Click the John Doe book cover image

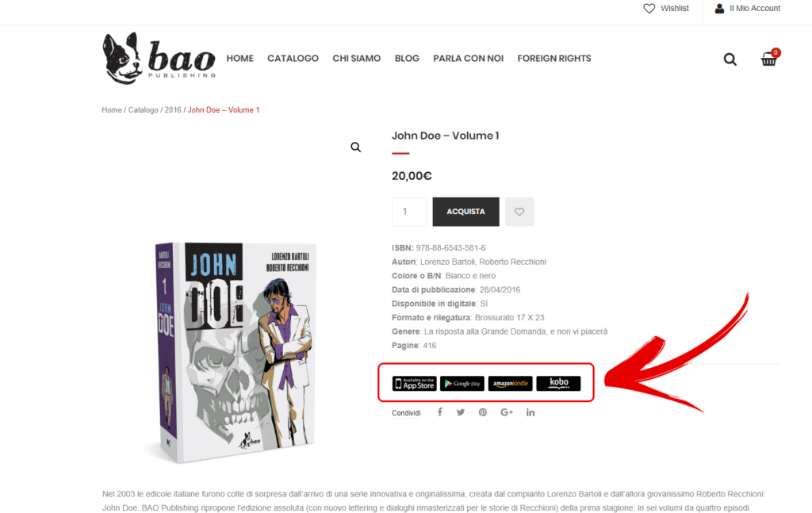pos(236,352)
